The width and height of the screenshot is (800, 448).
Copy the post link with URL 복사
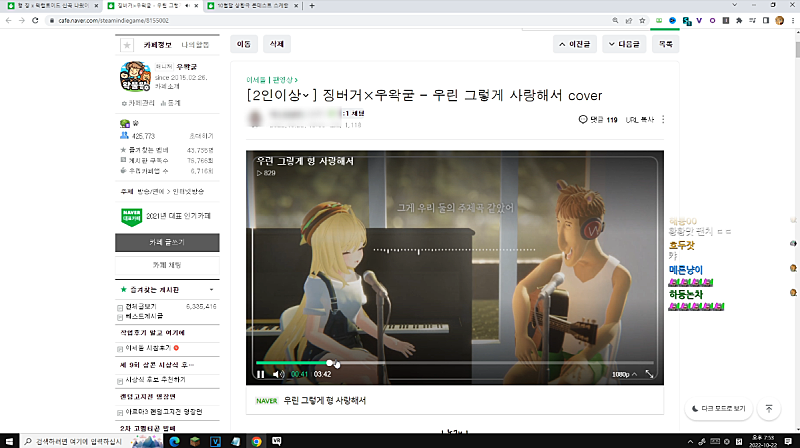pos(640,119)
